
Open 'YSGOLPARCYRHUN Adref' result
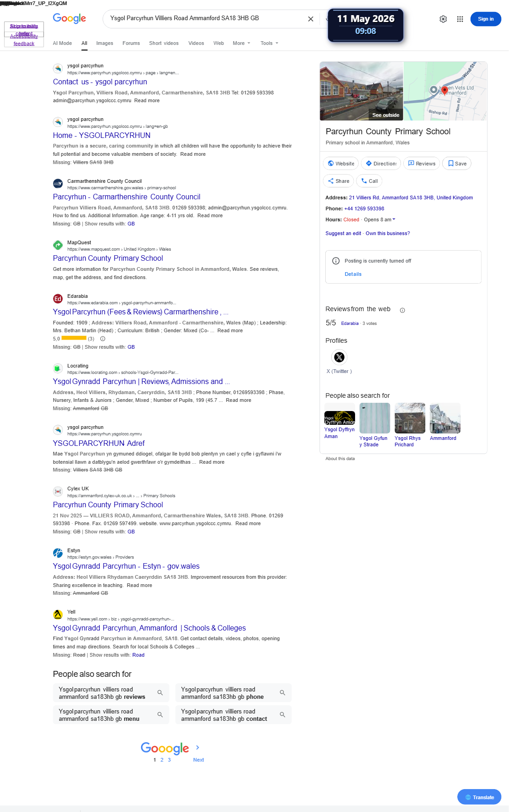click(99, 444)
